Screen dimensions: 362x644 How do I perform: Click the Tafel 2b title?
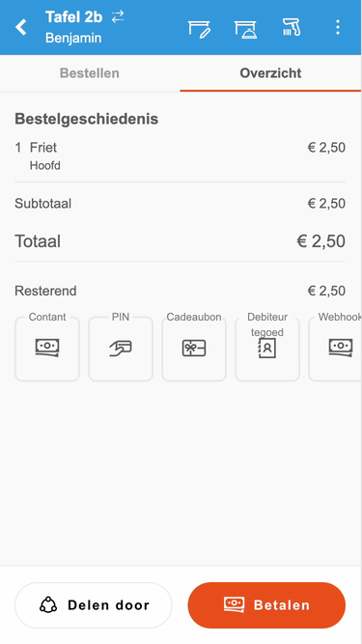[73, 17]
